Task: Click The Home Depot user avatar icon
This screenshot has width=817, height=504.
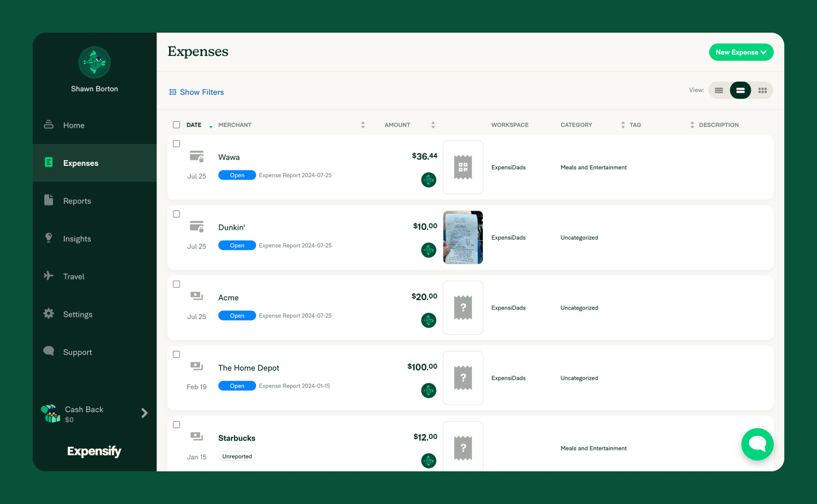Action: [x=429, y=390]
